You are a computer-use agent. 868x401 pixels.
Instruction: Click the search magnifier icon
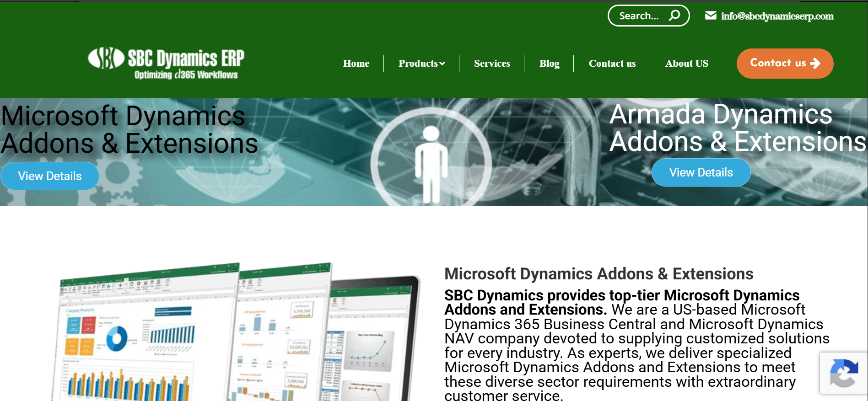[674, 16]
